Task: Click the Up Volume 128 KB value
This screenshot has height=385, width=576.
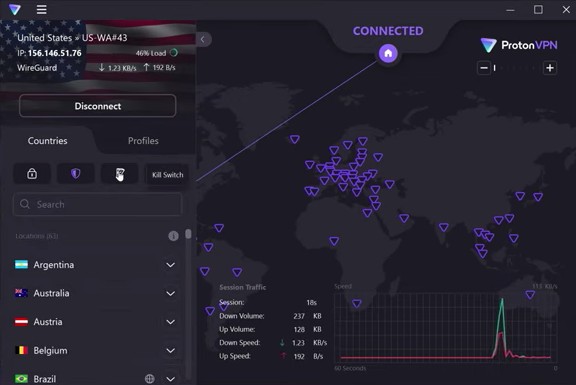Action: [307, 330]
